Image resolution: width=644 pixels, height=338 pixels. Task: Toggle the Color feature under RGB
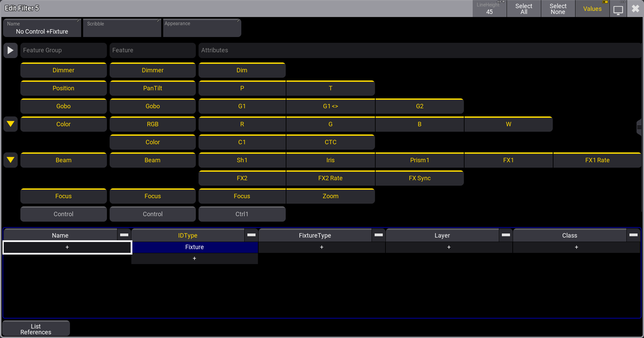153,142
